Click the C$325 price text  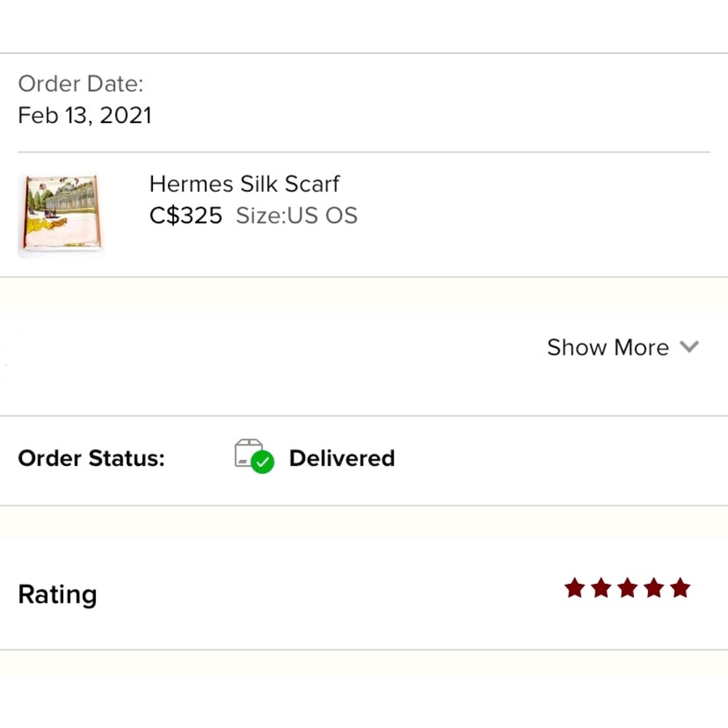pyautogui.click(x=186, y=215)
